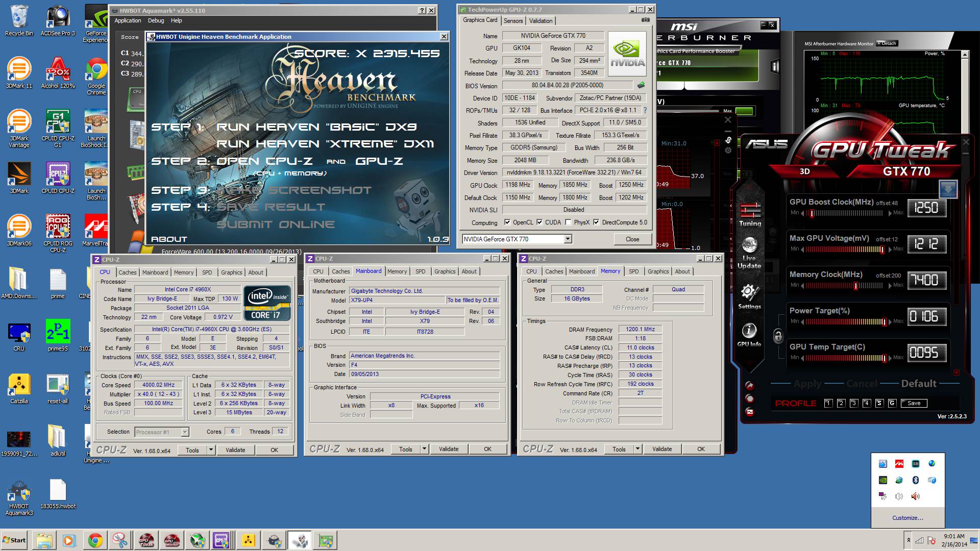The image size is (980, 551).
Task: Open Debug menu in Aquamark window
Action: (156, 20)
